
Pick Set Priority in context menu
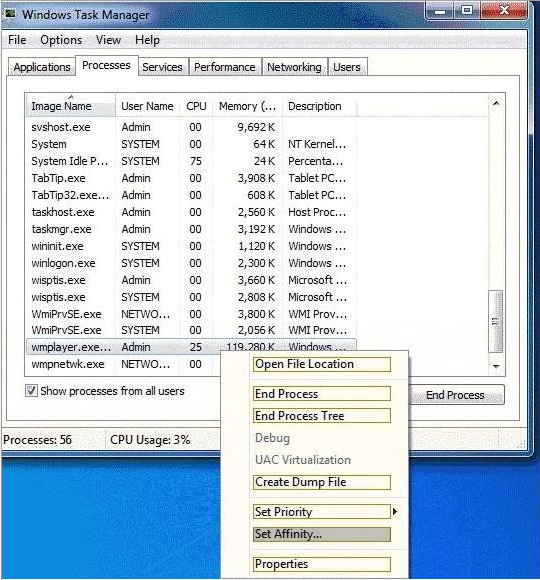321,512
